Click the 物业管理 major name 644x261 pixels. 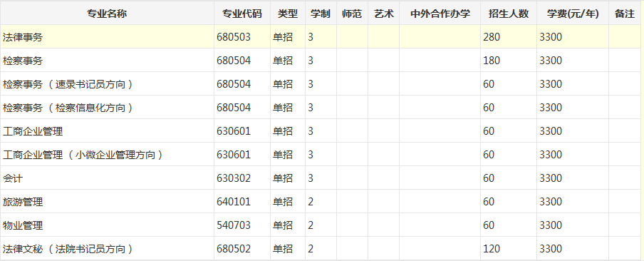click(23, 225)
